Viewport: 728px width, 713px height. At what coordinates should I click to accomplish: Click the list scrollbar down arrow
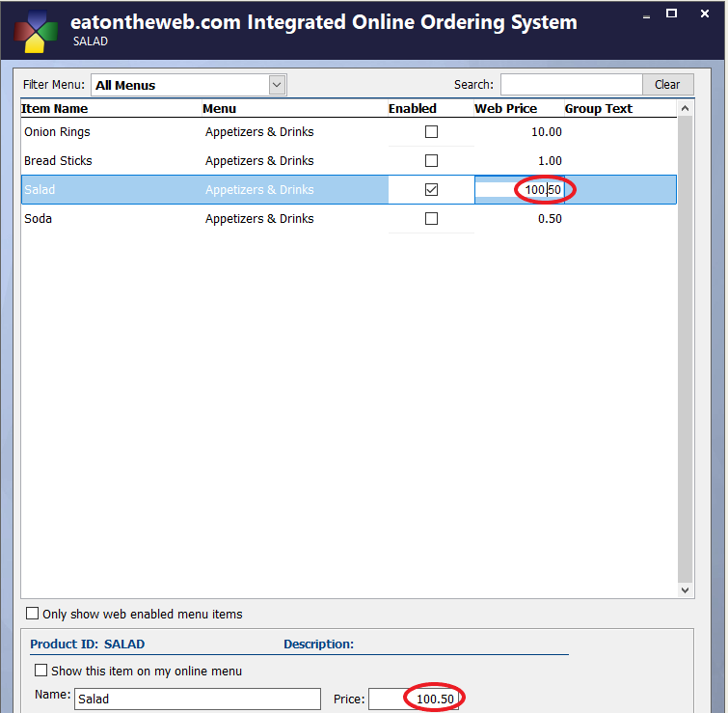pyautogui.click(x=685, y=590)
